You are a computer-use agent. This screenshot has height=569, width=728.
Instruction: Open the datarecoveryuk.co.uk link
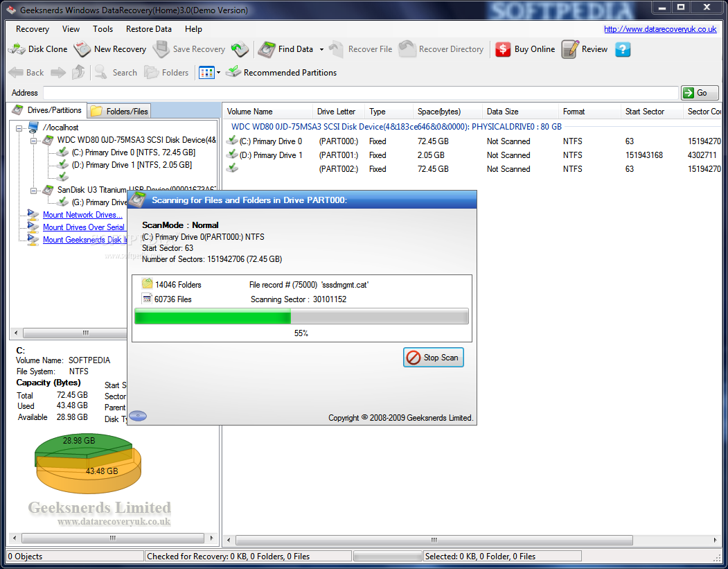660,29
